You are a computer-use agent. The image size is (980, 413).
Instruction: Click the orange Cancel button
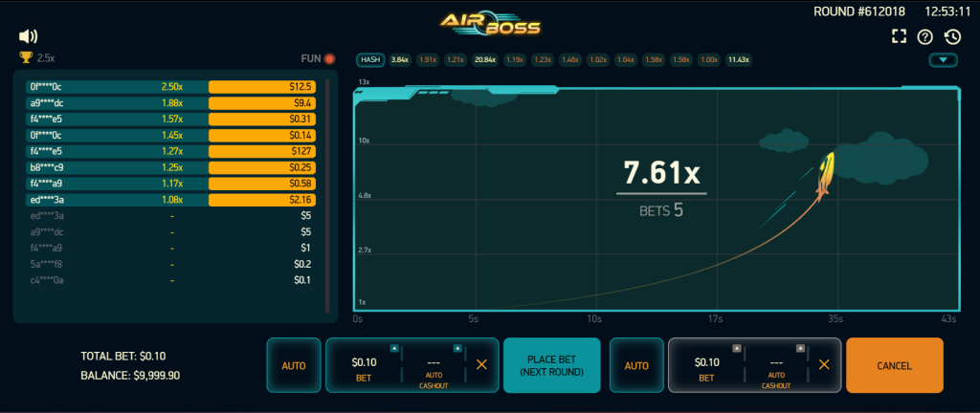(x=894, y=365)
